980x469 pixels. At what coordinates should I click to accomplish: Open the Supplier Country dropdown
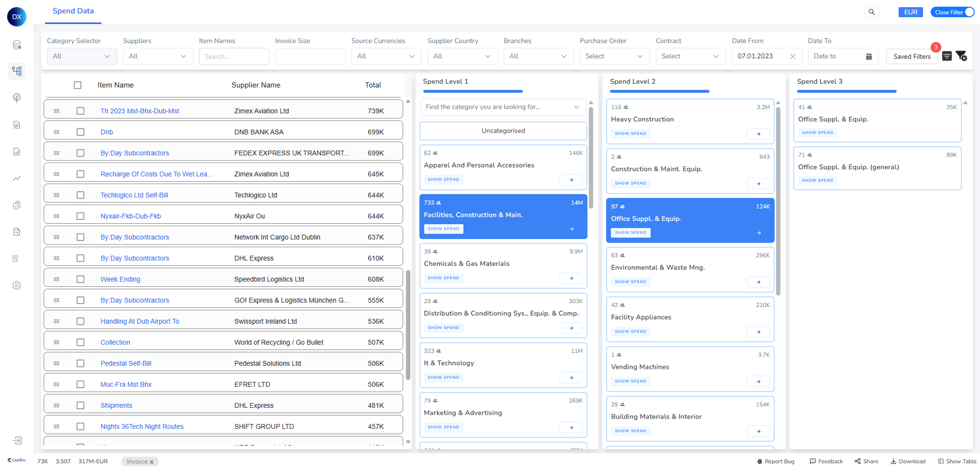[462, 56]
